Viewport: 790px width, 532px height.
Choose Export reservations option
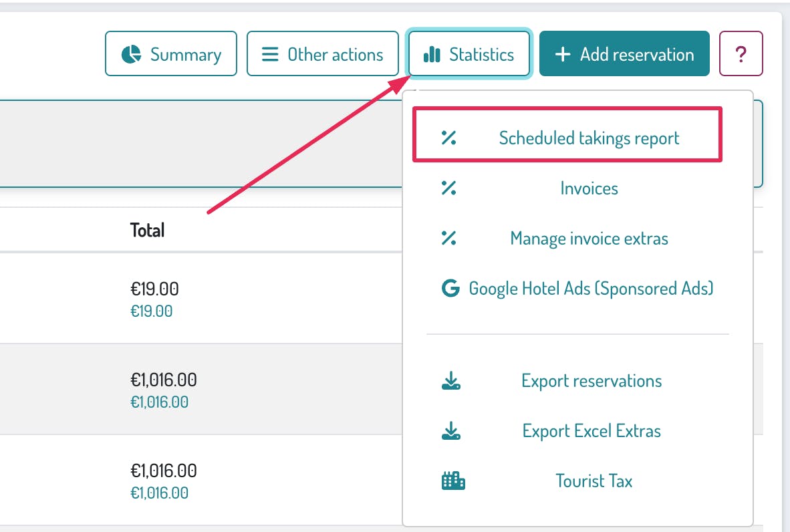(x=591, y=382)
